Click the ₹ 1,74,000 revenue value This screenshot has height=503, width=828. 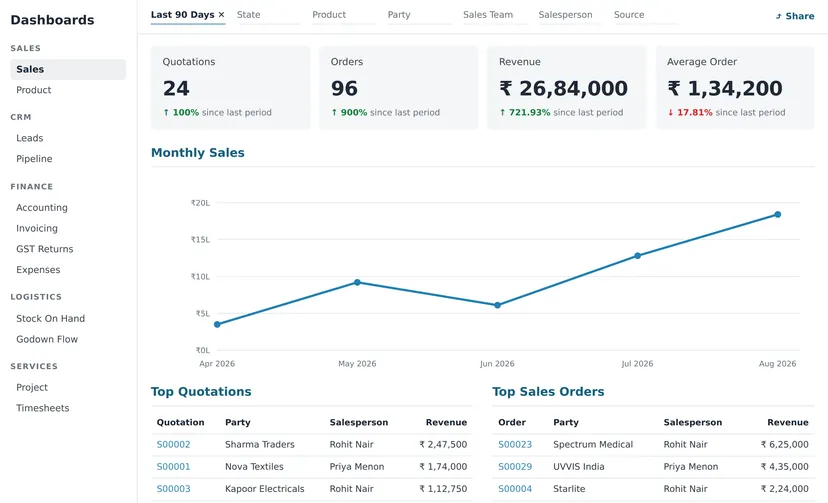tap(443, 467)
